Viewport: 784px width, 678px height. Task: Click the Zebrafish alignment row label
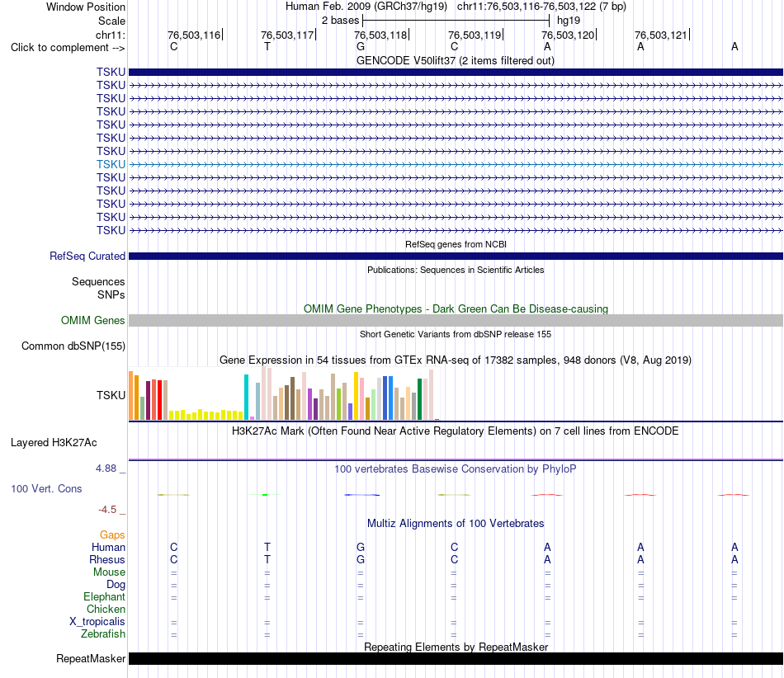click(103, 633)
